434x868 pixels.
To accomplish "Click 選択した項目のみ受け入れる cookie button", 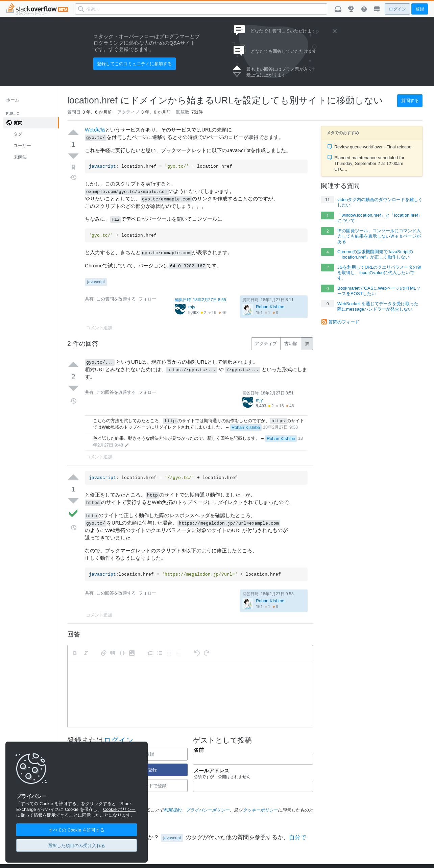I will pyautogui.click(x=76, y=845).
